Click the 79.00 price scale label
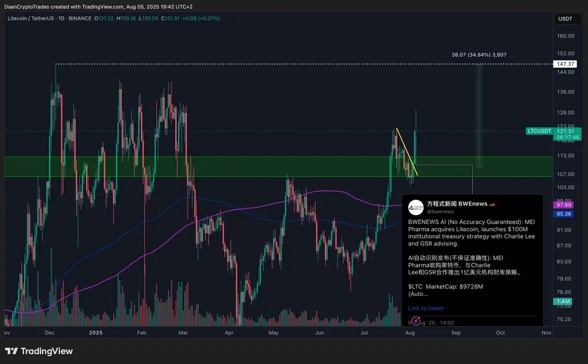588x364 pixels. pos(564,279)
